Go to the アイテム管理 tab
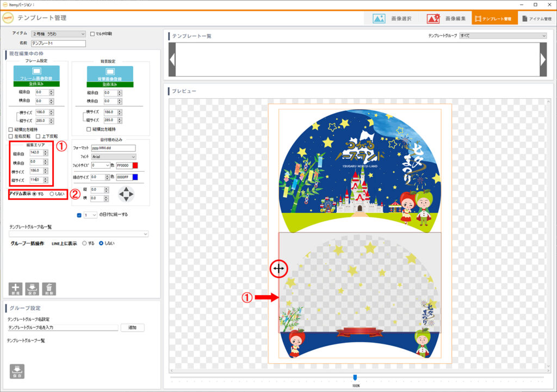This screenshot has height=392, width=557. [536, 18]
